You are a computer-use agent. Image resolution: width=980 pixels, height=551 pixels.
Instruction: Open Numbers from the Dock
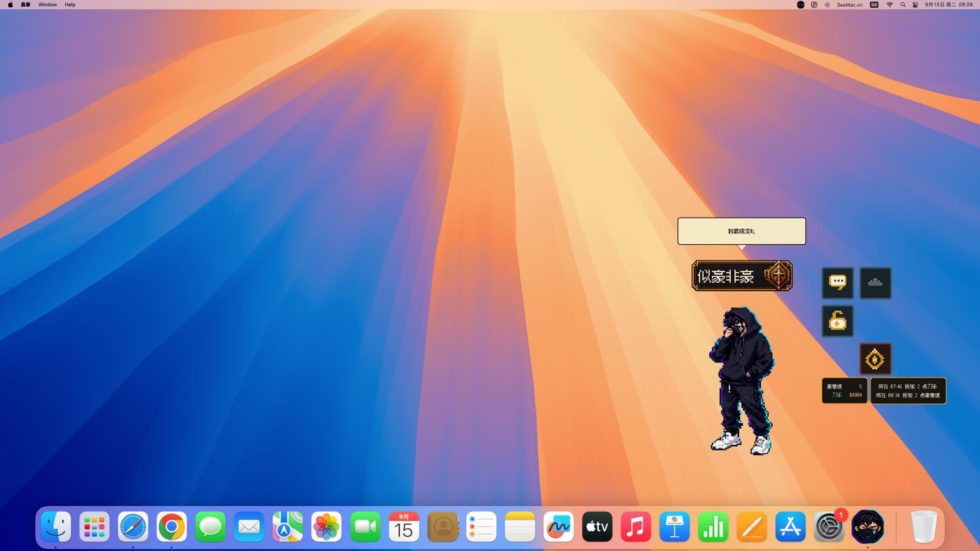713,527
